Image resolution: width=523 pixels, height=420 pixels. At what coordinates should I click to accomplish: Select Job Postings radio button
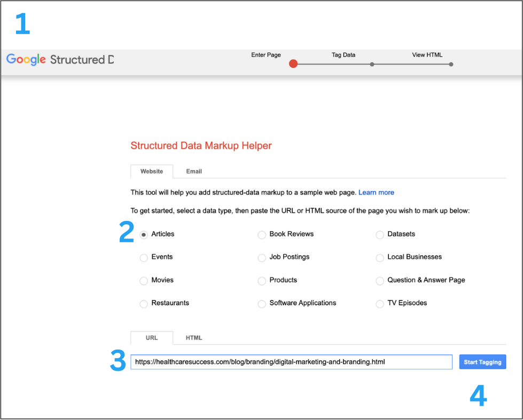point(262,258)
